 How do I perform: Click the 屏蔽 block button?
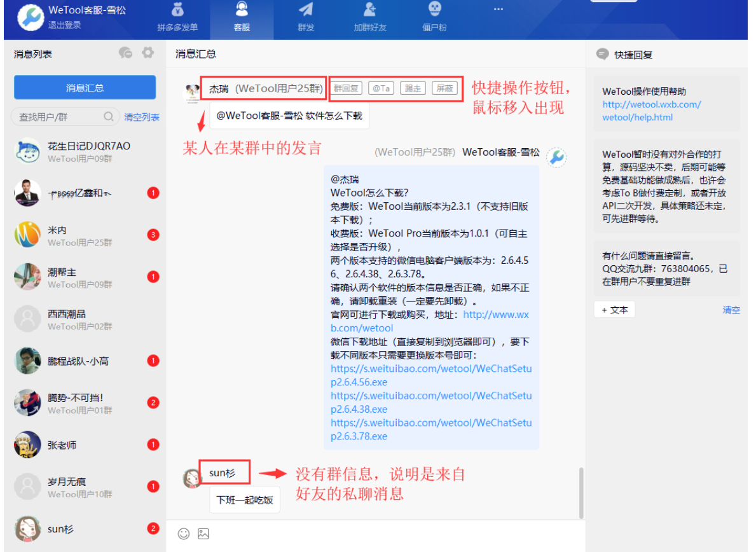click(444, 88)
